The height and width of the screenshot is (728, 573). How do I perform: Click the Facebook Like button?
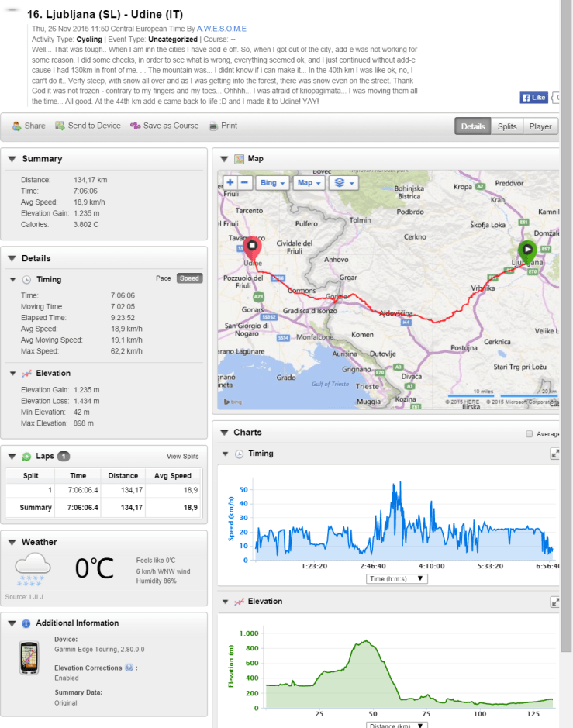click(534, 98)
